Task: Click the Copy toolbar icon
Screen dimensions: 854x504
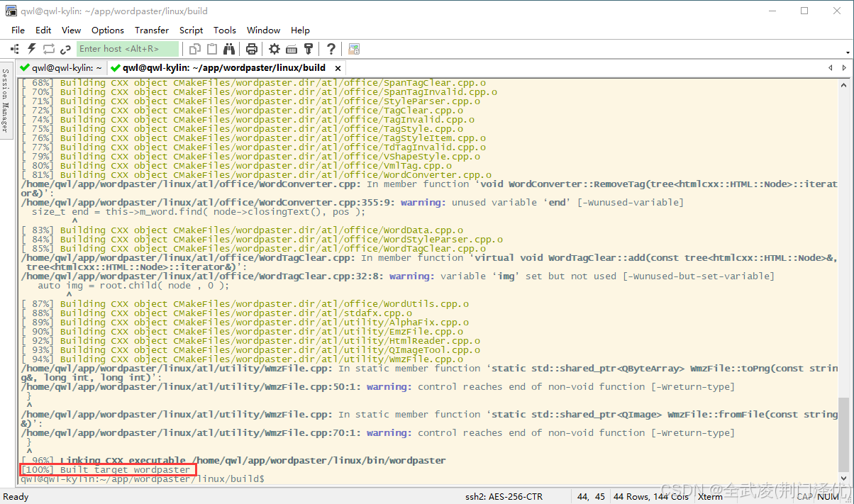Action: point(195,49)
